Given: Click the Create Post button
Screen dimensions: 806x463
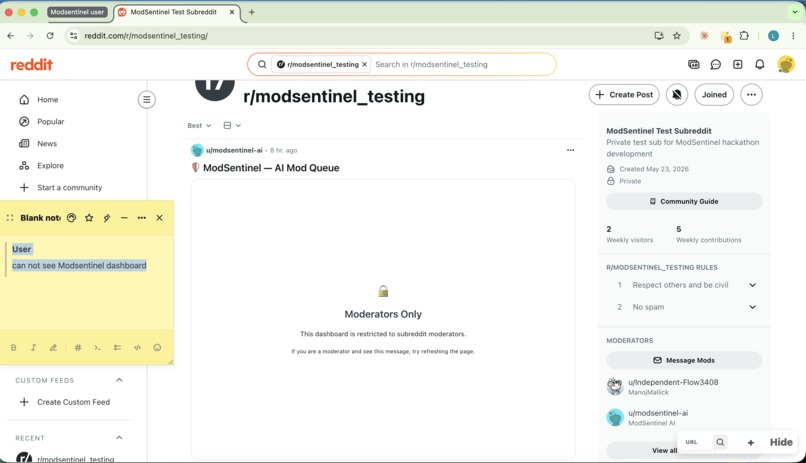Looking at the screenshot, I should pyautogui.click(x=624, y=95).
